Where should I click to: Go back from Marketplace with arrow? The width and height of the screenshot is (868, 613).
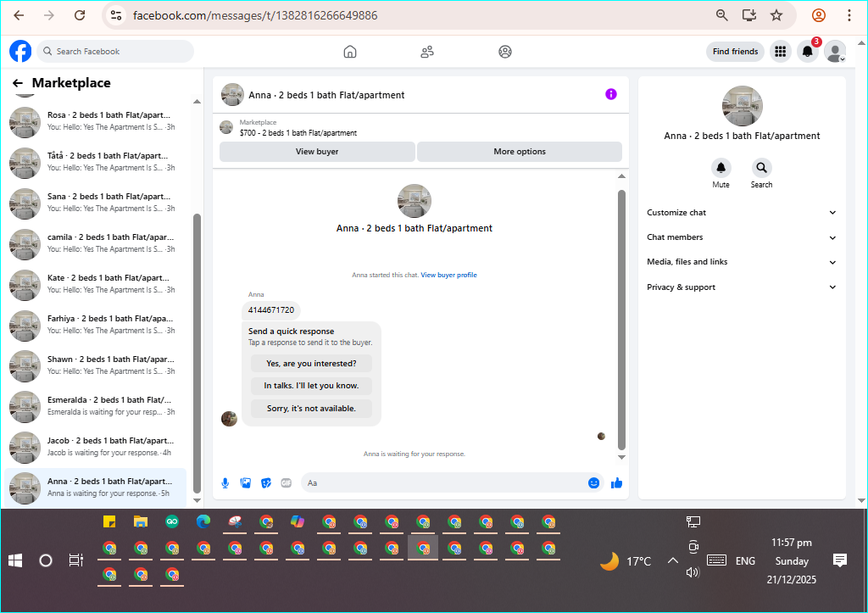pos(18,83)
